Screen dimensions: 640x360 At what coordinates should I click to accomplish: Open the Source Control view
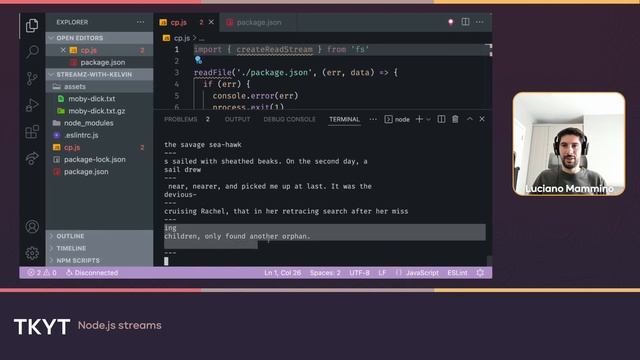coord(32,78)
